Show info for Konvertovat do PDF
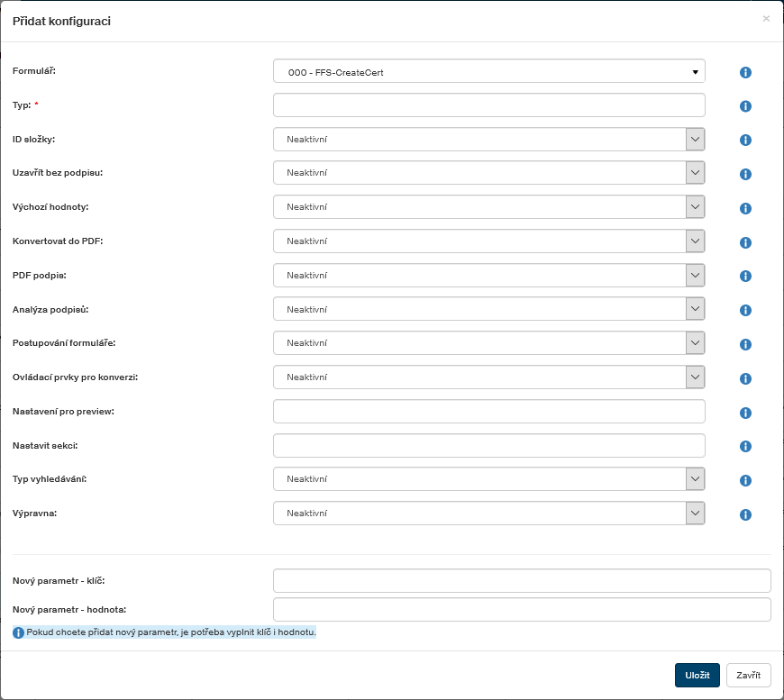 coord(745,243)
